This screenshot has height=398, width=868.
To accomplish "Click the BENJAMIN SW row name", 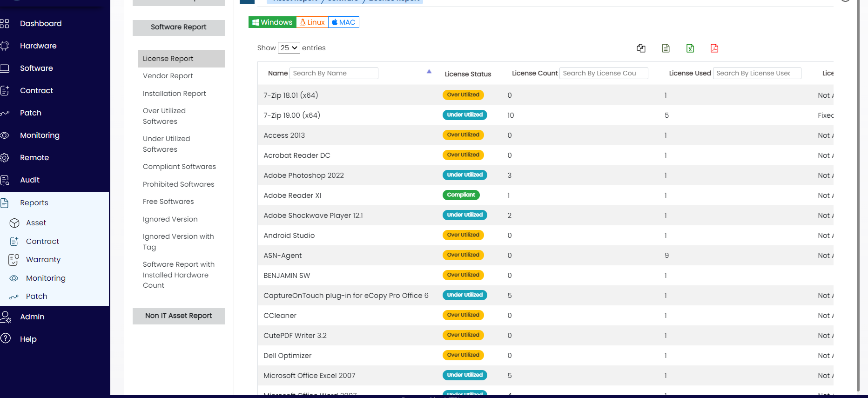I will click(287, 276).
